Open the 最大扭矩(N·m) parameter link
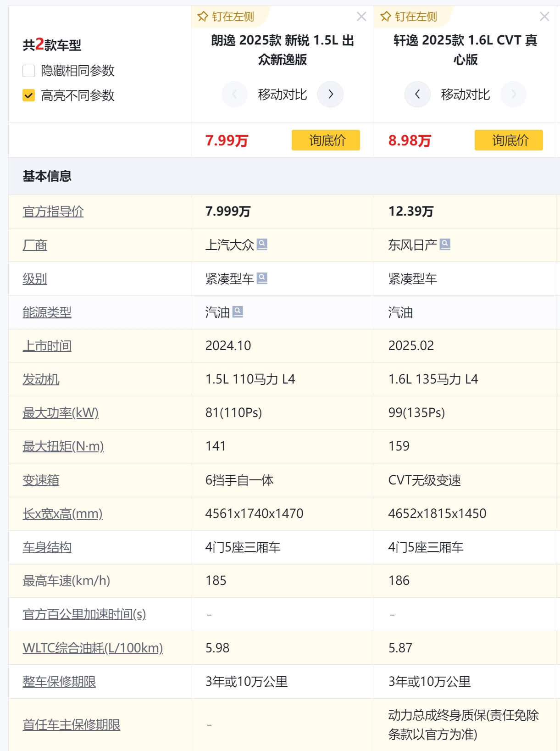The width and height of the screenshot is (560, 751). 63,446
